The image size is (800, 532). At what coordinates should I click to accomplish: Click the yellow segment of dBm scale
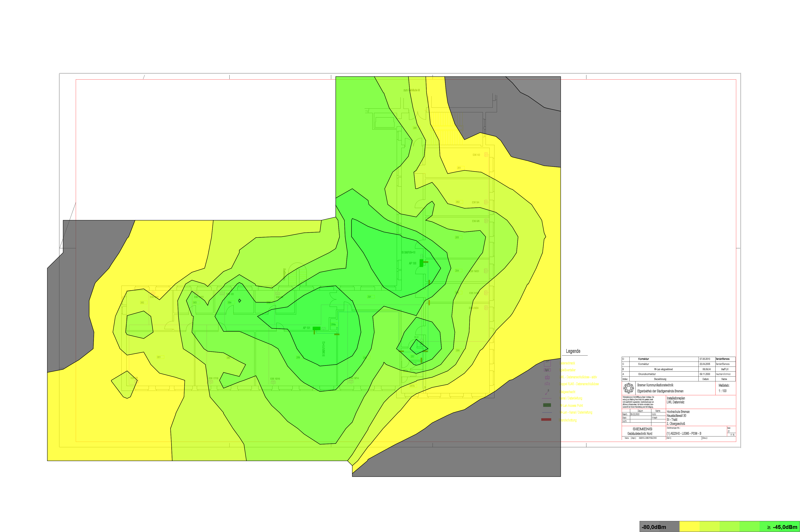point(689,527)
